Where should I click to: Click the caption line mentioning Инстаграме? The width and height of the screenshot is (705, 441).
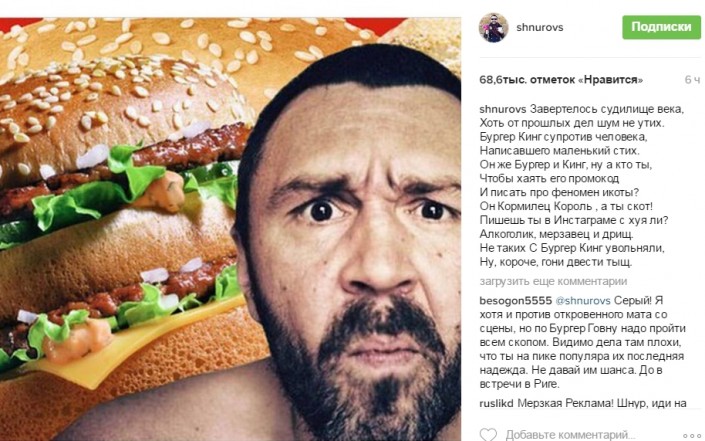pyautogui.click(x=574, y=220)
